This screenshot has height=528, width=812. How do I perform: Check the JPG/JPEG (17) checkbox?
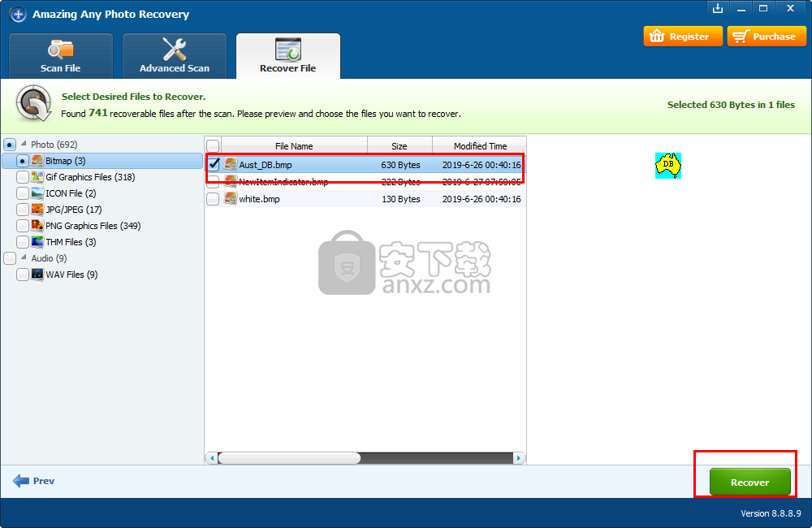tap(22, 210)
